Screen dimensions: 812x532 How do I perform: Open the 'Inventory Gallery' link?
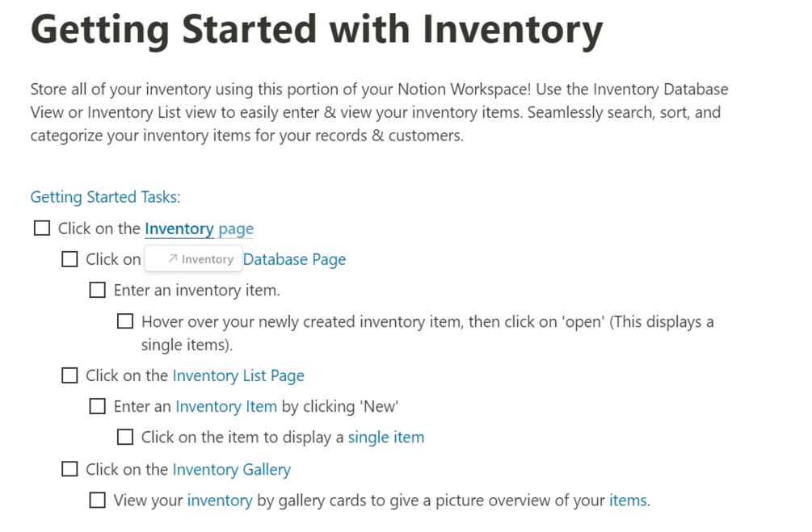pyautogui.click(x=231, y=469)
